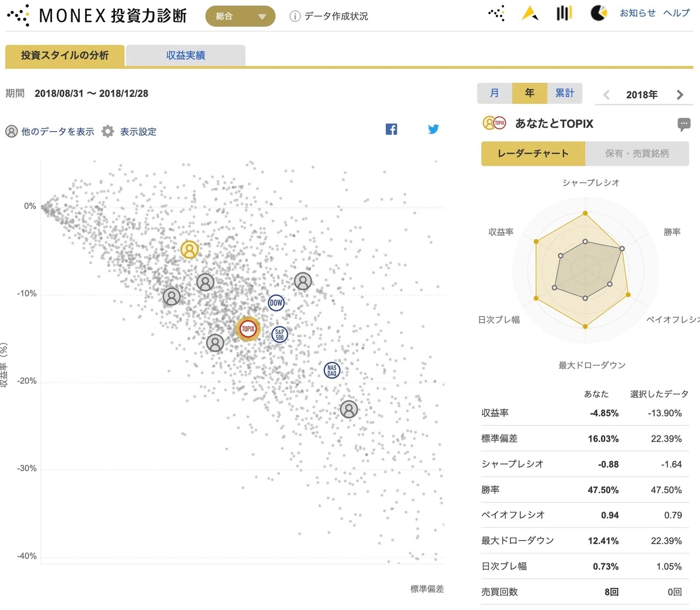700x610 pixels.
Task: Click the gray user marker right of the DOW marker
Action: pos(303,281)
